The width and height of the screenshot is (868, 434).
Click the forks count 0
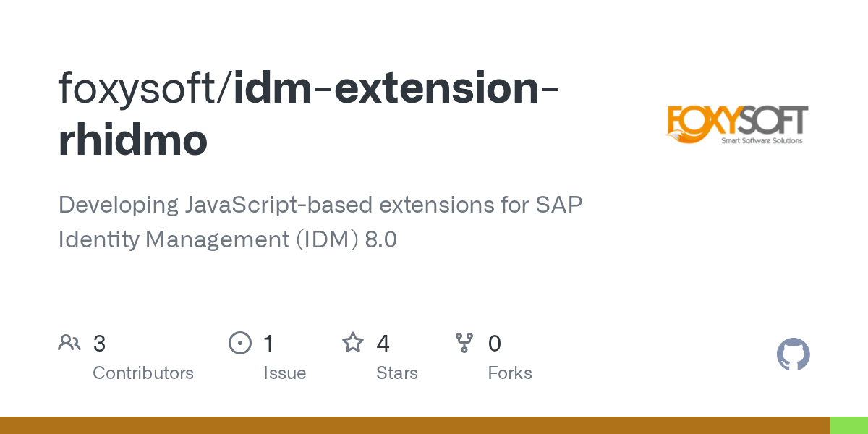pos(495,344)
